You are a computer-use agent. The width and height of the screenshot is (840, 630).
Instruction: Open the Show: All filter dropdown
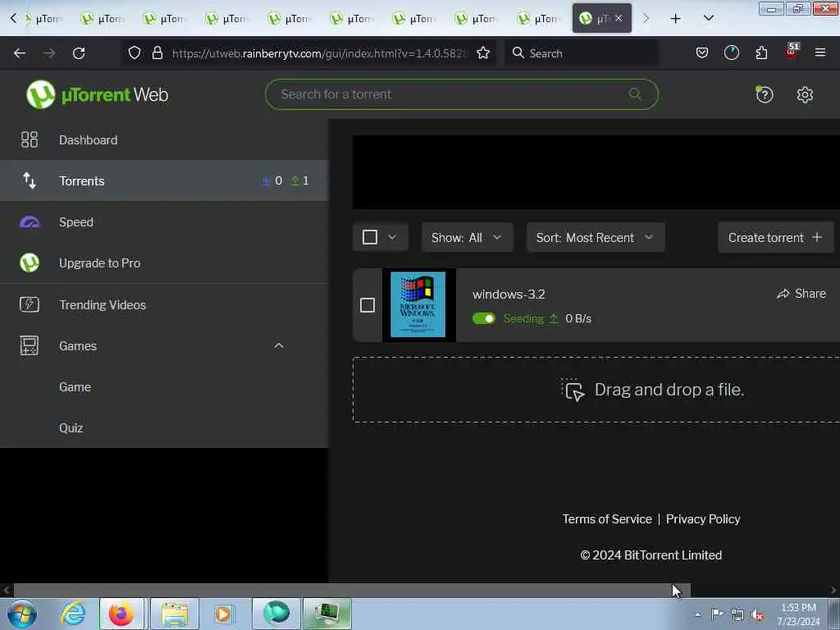(467, 237)
